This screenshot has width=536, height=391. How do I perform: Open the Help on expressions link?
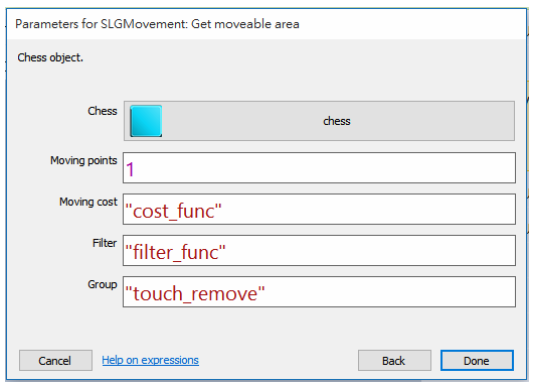(150, 360)
